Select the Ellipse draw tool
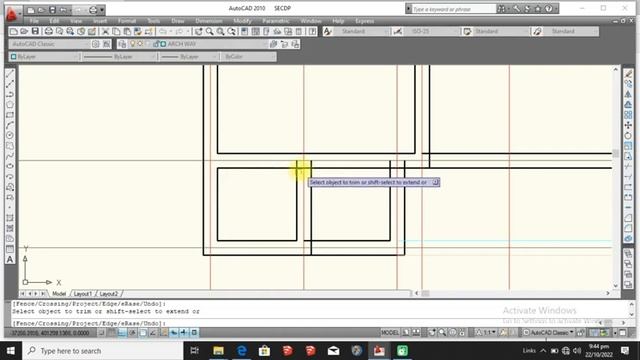640x360 pixels. [x=10, y=166]
